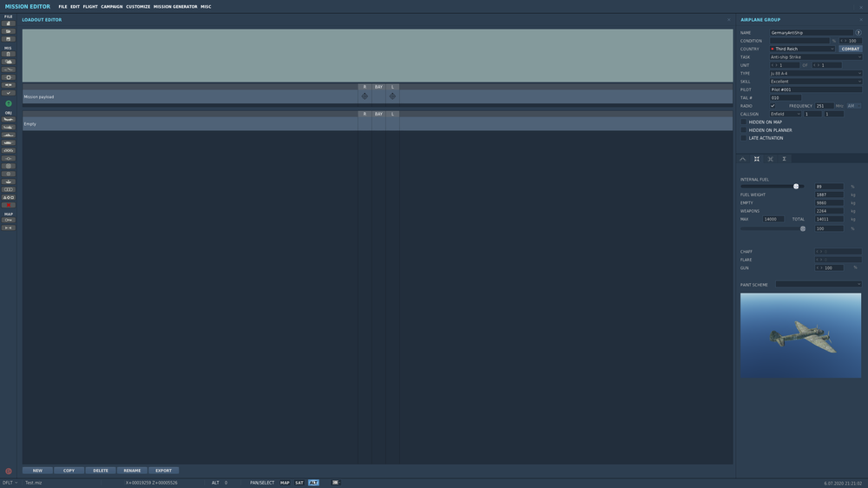This screenshot has width=868, height=488.
Task: Open the FLIGHT menu
Action: pyautogui.click(x=90, y=7)
